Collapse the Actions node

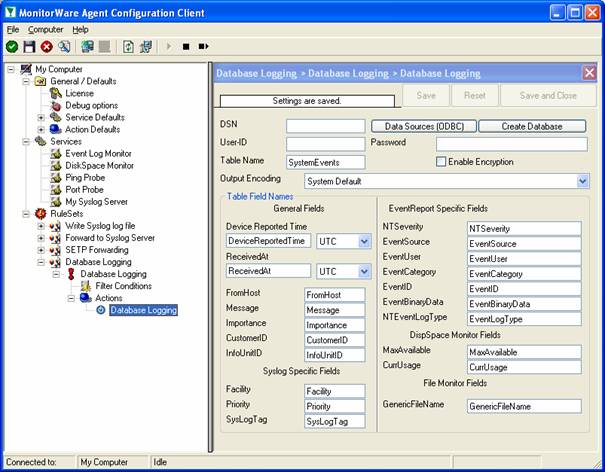[71, 298]
